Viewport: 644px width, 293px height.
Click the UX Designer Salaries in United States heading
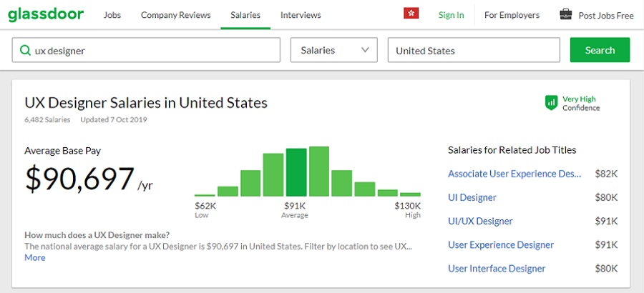(146, 103)
